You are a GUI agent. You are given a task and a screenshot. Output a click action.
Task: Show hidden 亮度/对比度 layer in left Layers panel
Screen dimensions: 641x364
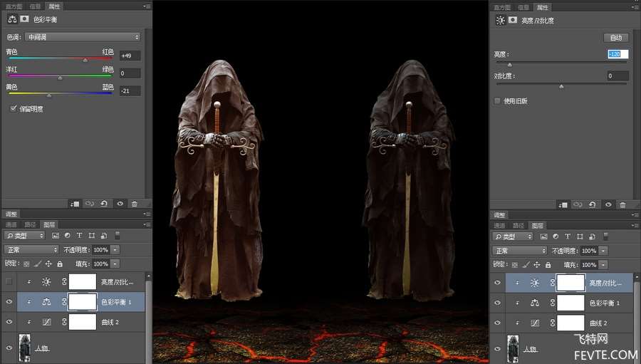point(9,282)
